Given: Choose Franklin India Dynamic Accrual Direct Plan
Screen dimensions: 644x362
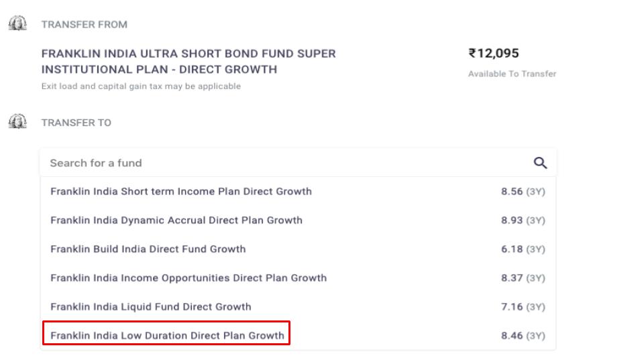Looking at the screenshot, I should pos(298,221).
